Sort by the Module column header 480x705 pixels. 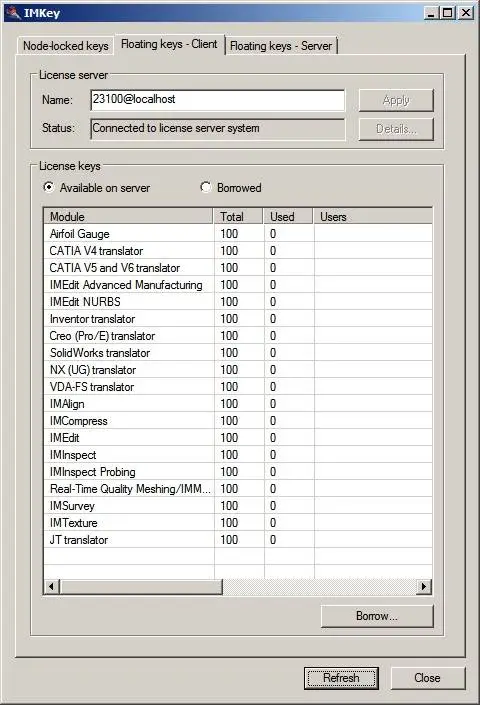click(x=129, y=217)
